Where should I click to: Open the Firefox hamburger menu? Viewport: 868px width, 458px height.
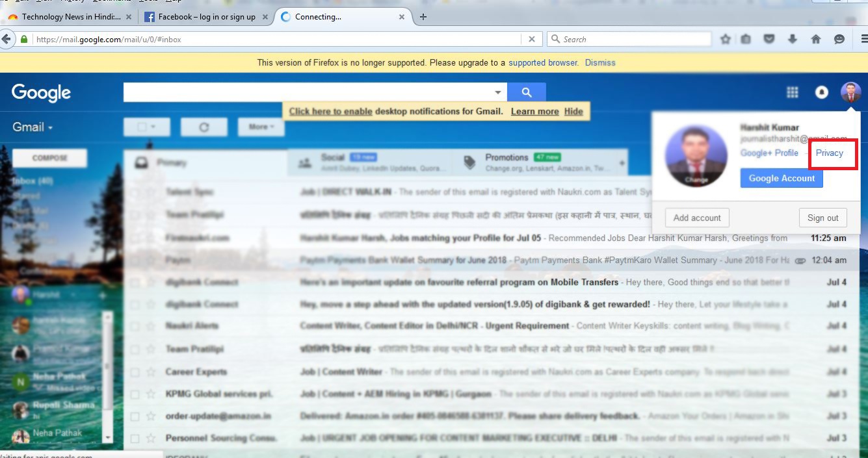point(862,40)
